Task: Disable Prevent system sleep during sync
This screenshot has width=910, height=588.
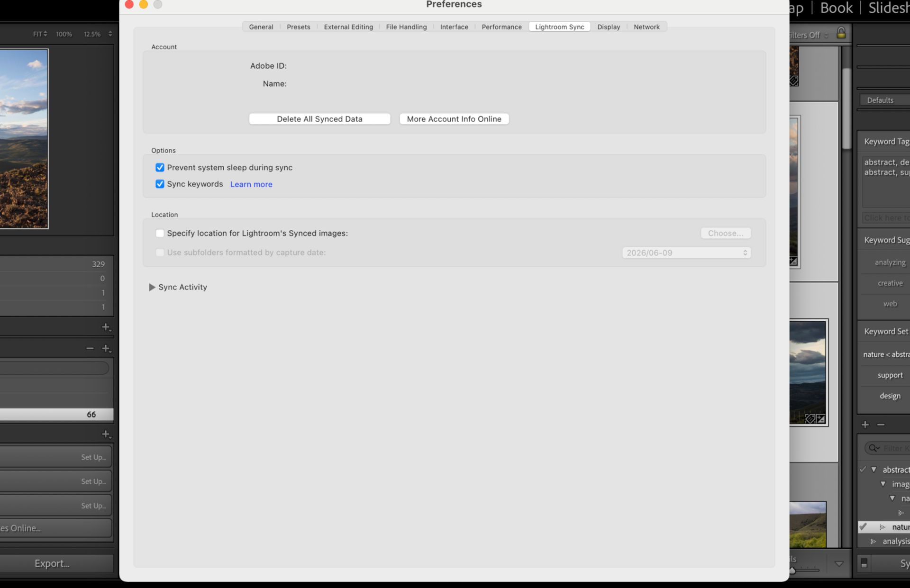Action: click(160, 167)
